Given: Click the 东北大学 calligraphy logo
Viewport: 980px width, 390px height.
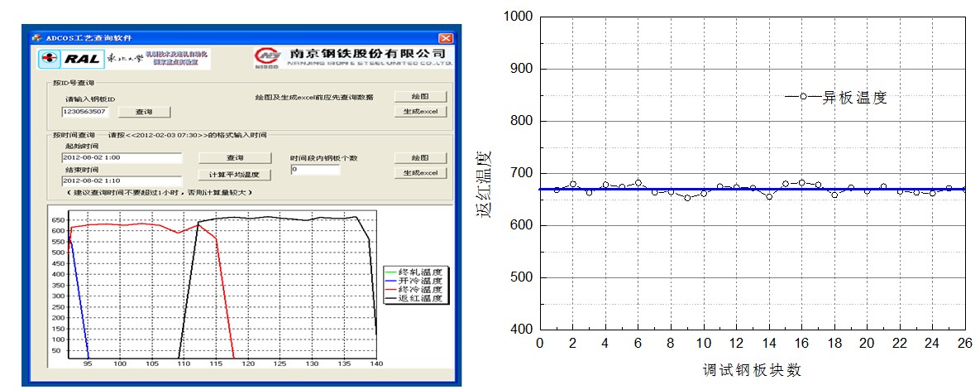Looking at the screenshot, I should coord(122,59).
